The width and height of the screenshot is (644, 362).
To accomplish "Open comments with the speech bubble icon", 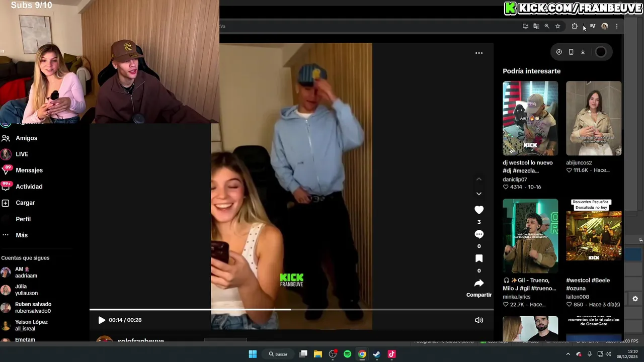I will pyautogui.click(x=479, y=234).
